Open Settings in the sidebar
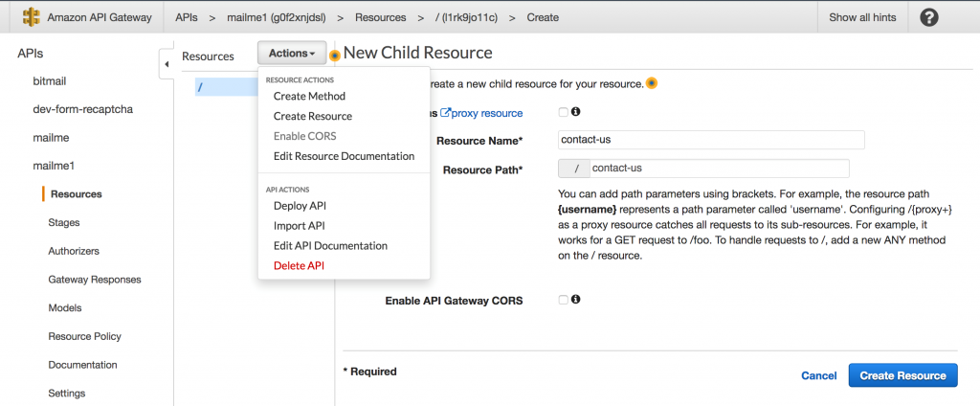The image size is (980, 406). coord(67,394)
